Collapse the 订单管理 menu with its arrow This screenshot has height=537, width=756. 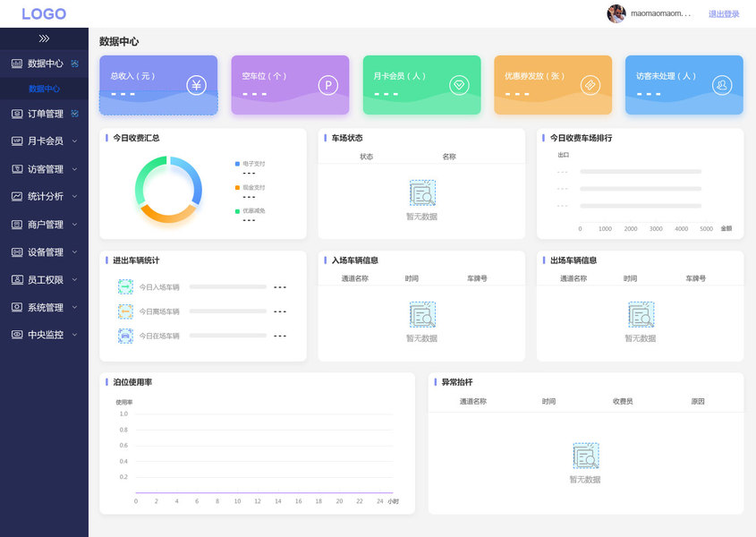pyautogui.click(x=75, y=114)
